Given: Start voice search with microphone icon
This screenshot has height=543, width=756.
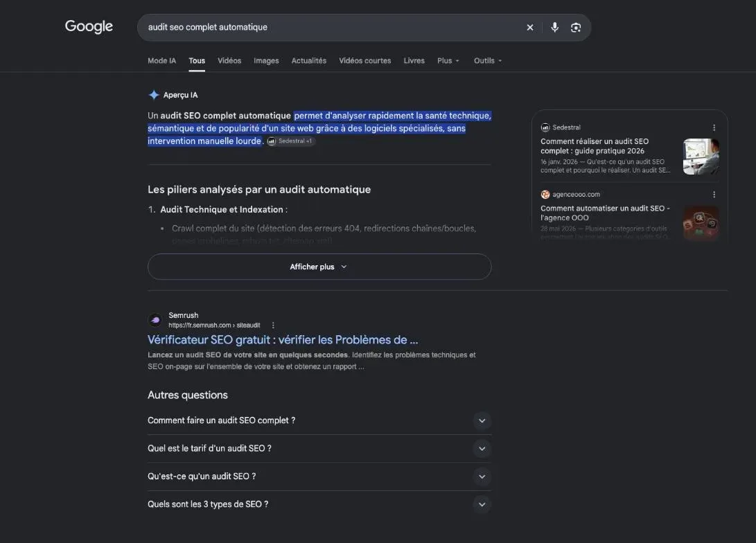Looking at the screenshot, I should [555, 28].
